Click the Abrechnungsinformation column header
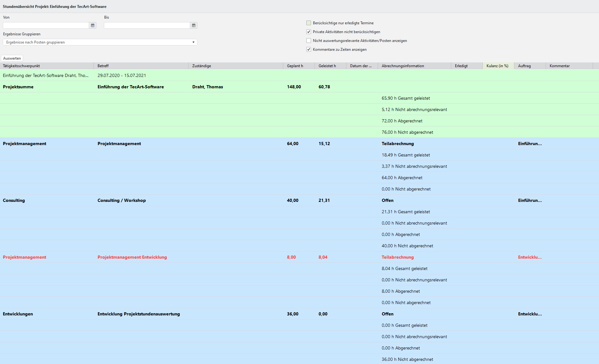This screenshot has height=364, width=599. [x=414, y=66]
